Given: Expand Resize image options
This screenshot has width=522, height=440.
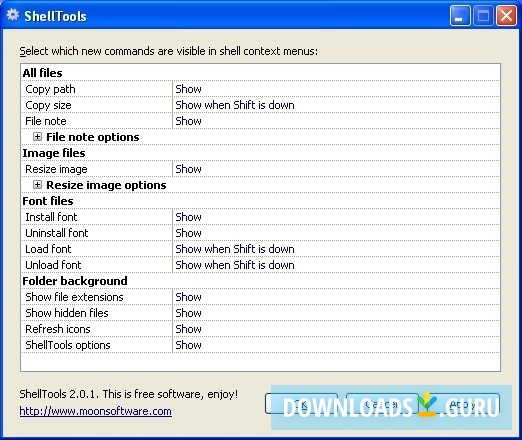Looking at the screenshot, I should [37, 185].
